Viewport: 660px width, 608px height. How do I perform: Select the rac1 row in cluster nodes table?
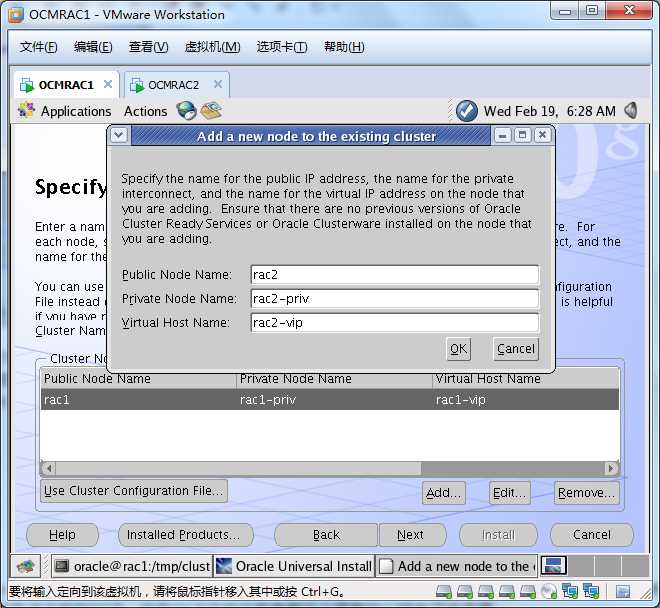(x=330, y=399)
